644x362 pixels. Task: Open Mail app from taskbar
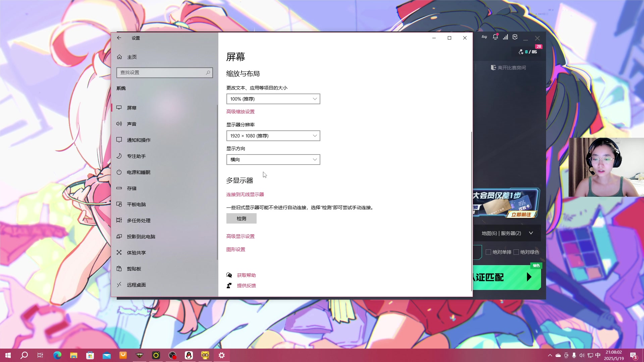107,355
